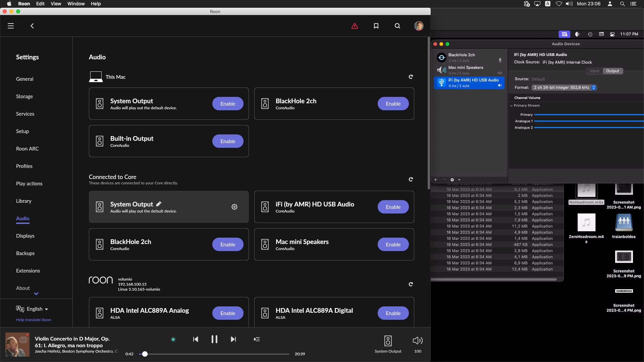Screen dimensions: 644x362
Task: Open bookmarks icon in Roon header
Action: [376, 26]
